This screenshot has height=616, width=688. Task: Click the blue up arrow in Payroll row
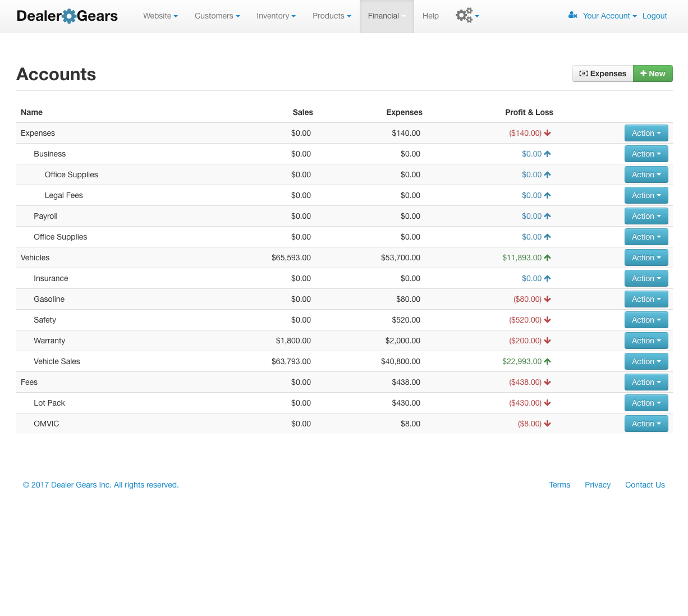tap(547, 216)
